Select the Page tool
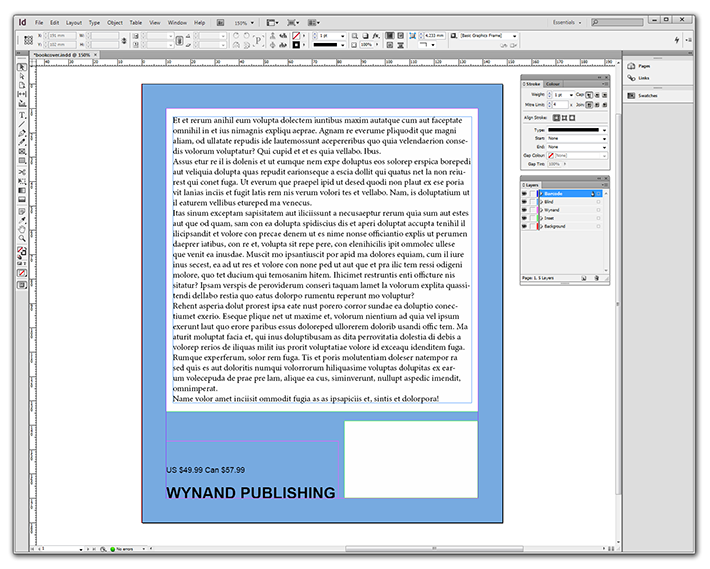 pyautogui.click(x=22, y=85)
